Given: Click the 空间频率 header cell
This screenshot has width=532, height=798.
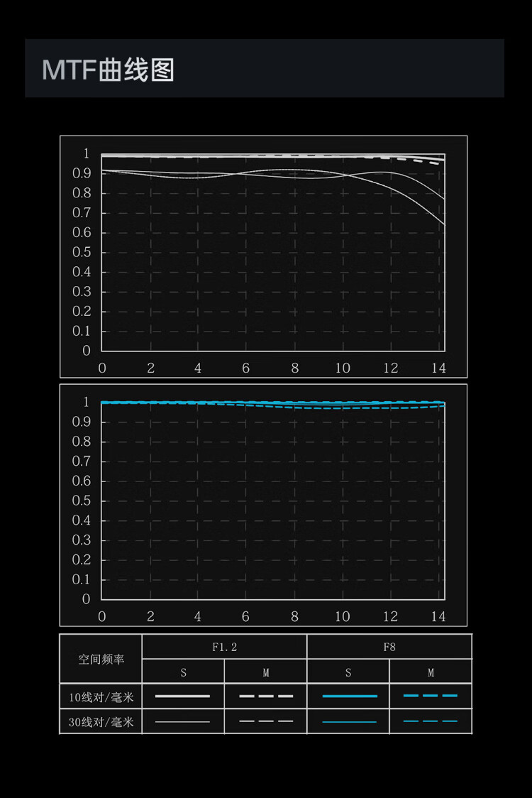Looking at the screenshot, I should click(101, 659).
